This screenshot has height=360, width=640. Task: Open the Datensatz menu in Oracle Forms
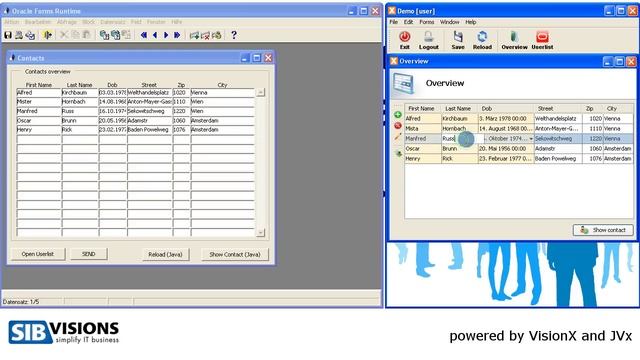113,22
